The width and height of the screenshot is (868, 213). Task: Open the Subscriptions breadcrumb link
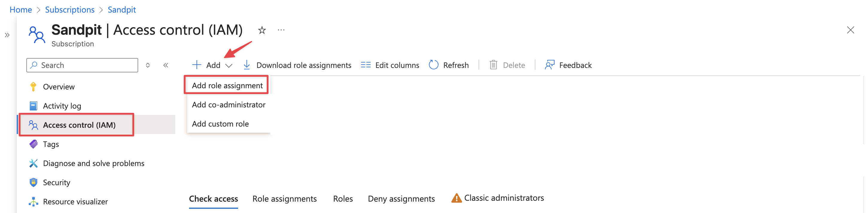click(x=70, y=10)
